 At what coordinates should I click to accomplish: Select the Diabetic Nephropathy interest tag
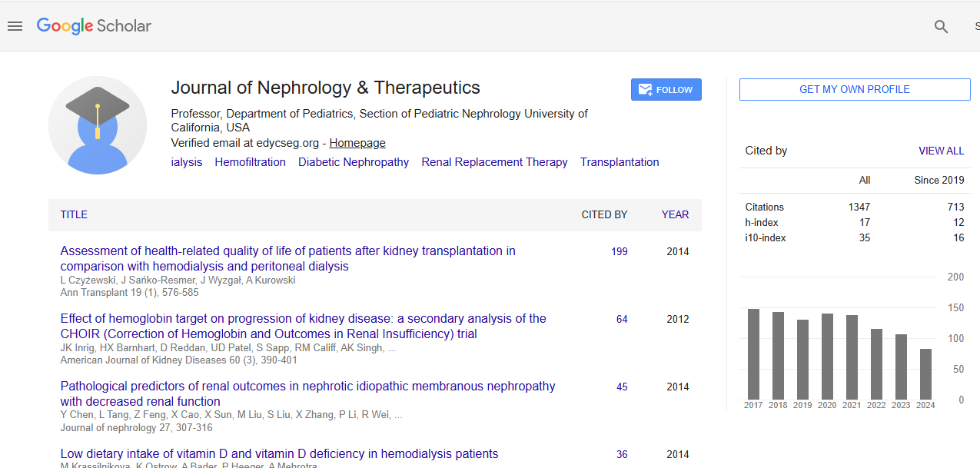(354, 162)
